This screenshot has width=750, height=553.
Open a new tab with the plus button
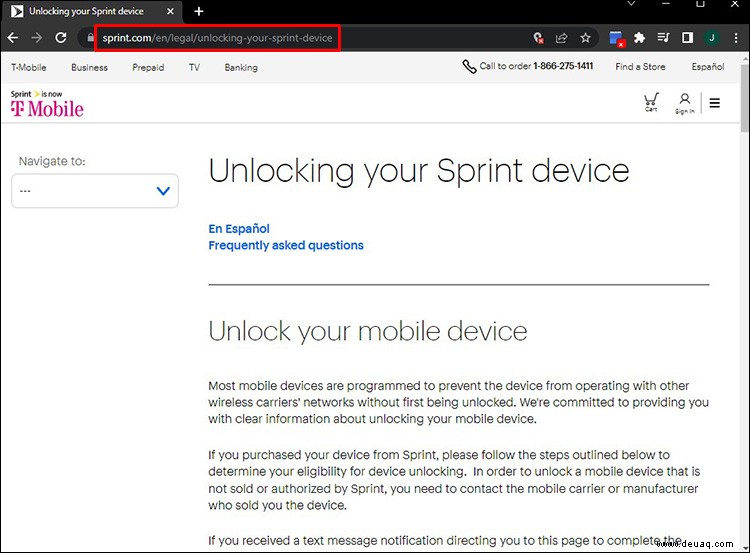pyautogui.click(x=199, y=11)
